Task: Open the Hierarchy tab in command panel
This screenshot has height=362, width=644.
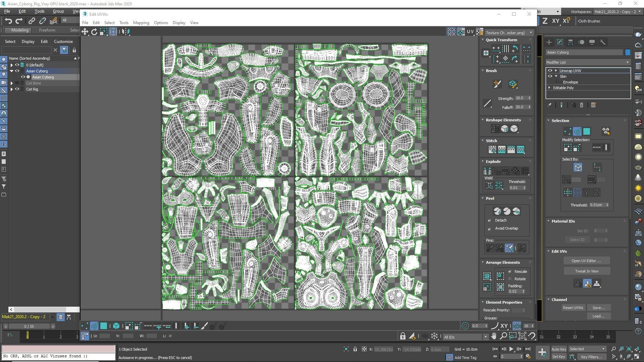Action: click(x=570, y=42)
